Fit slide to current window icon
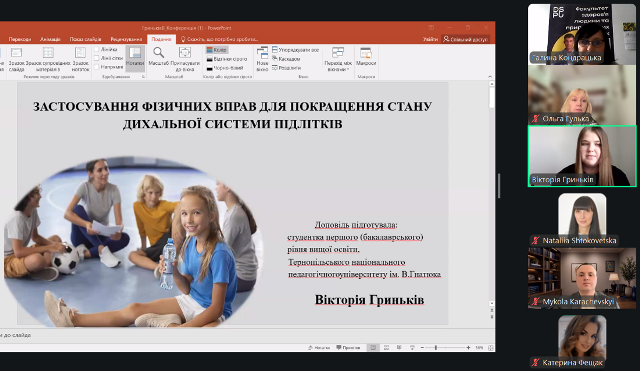 (x=491, y=348)
